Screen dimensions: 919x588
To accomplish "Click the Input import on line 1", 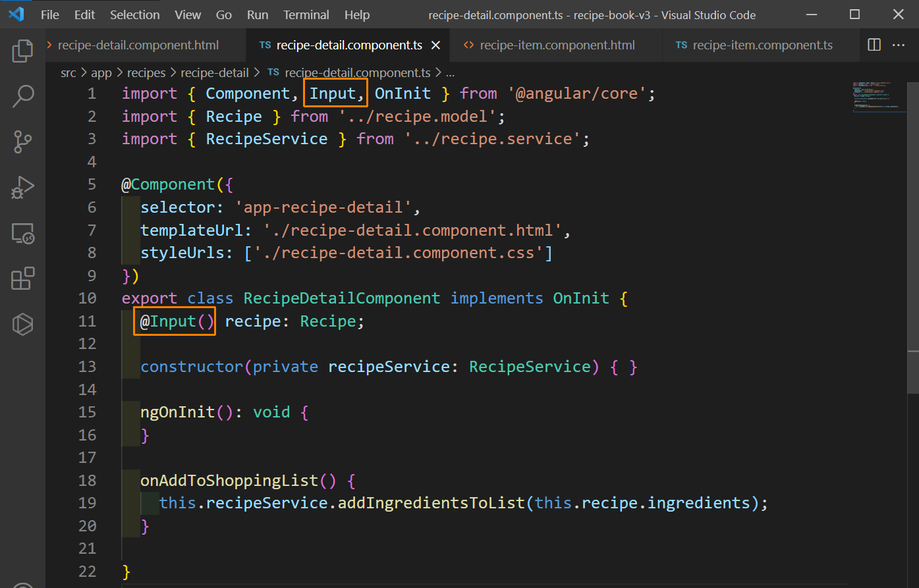I will point(333,94).
